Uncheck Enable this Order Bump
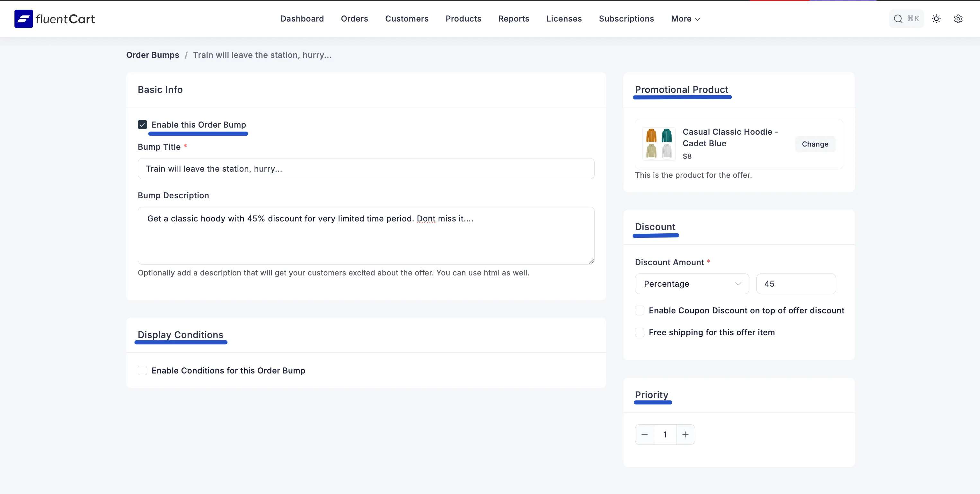980x494 pixels. pyautogui.click(x=142, y=124)
